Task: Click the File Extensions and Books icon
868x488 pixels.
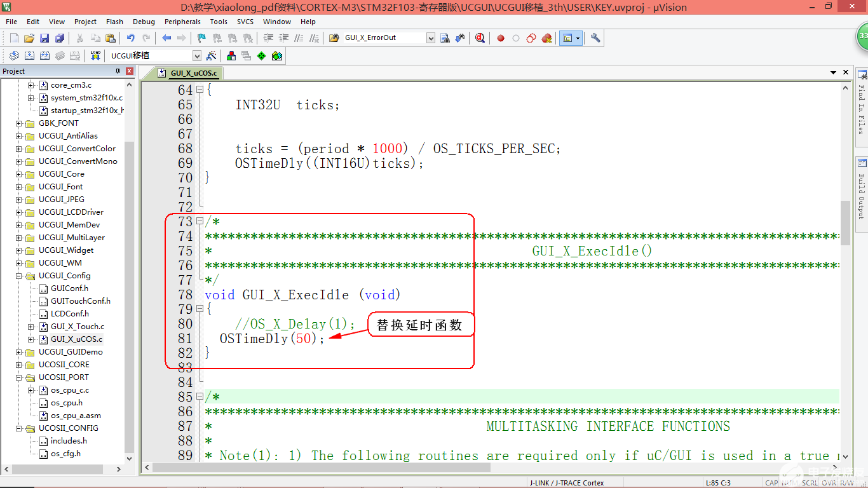Action: tap(231, 56)
